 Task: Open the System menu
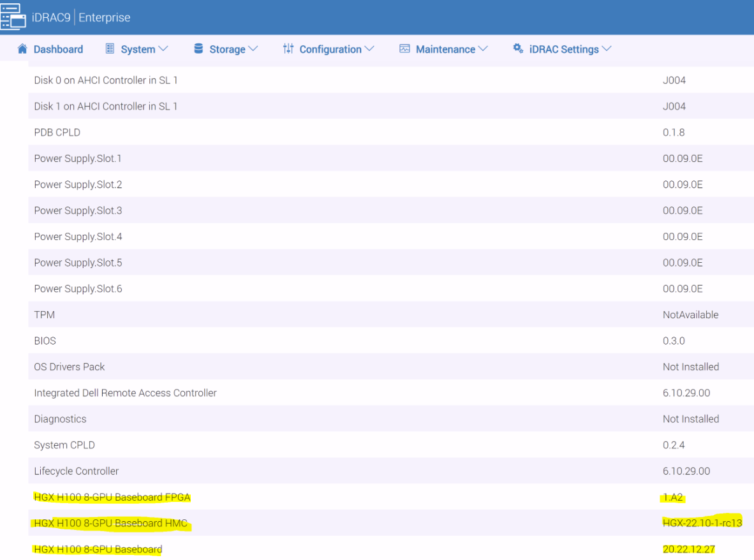pos(137,49)
